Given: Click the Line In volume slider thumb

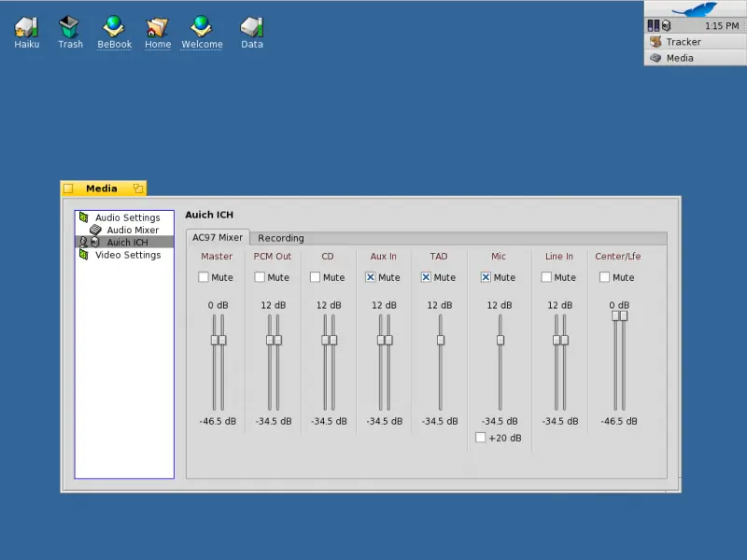Looking at the screenshot, I should (560, 340).
